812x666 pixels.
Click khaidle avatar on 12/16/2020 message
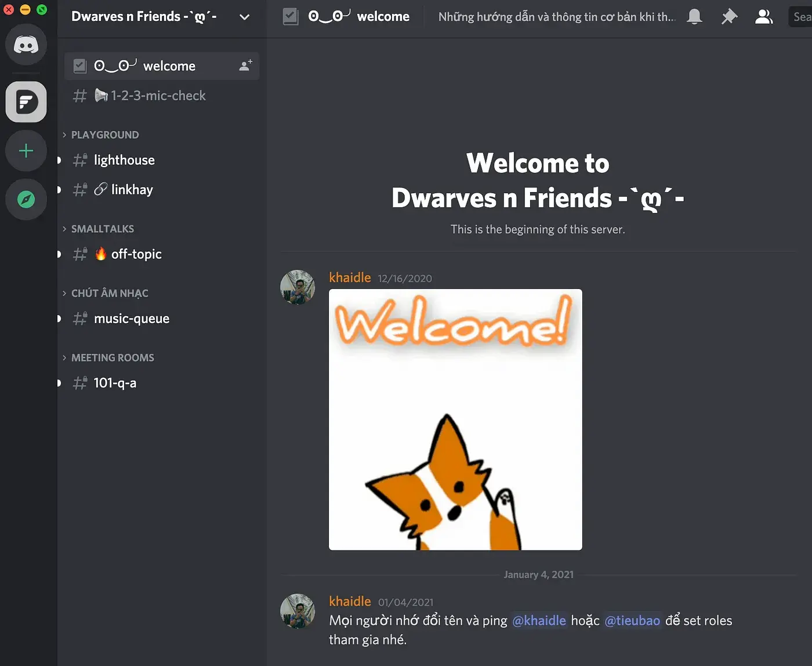[x=298, y=287]
